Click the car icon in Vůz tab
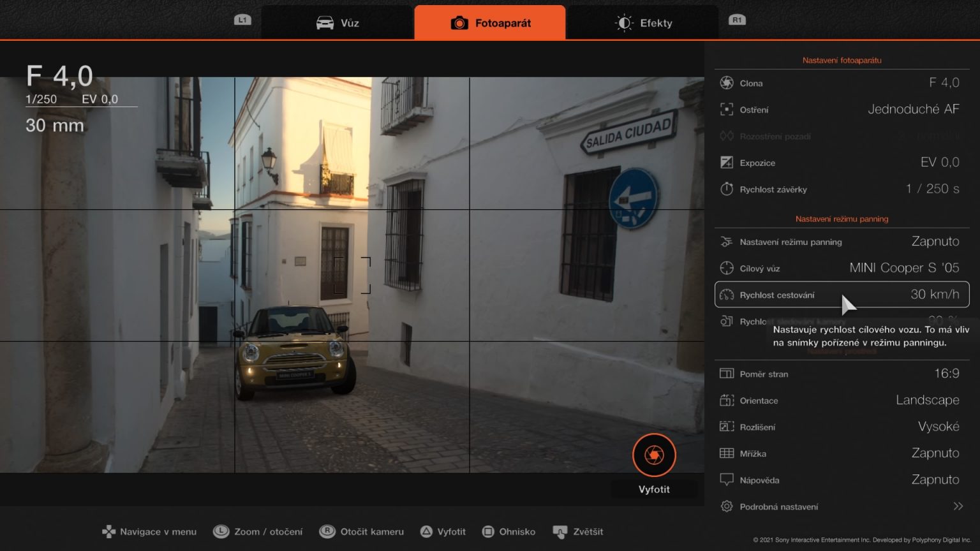This screenshot has width=980, height=551. click(x=325, y=23)
